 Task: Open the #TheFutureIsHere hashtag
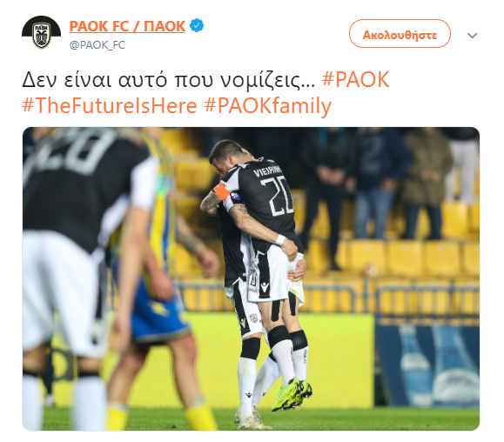110,105
